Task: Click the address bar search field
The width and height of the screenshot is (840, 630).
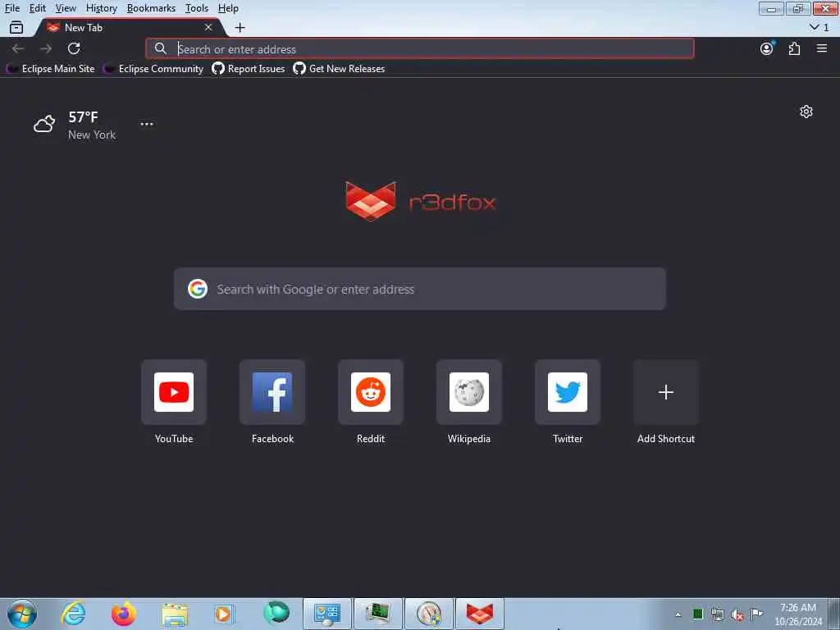Action: pyautogui.click(x=420, y=48)
